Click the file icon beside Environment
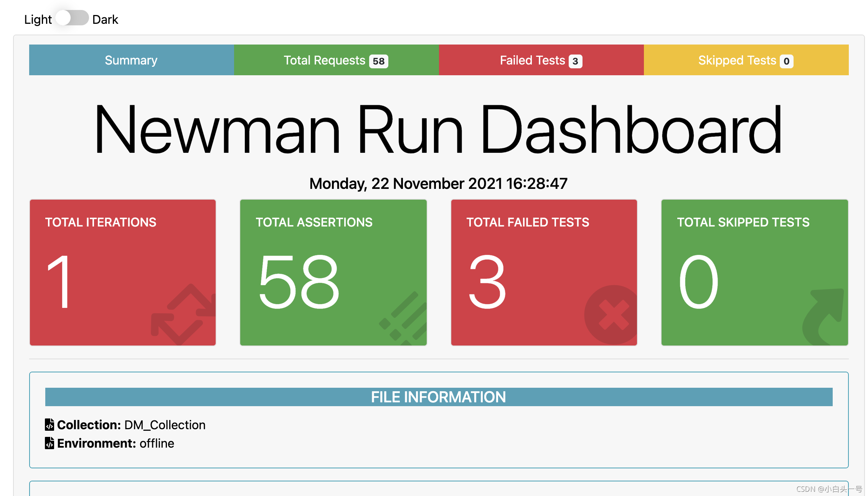Screen dimensions: 868x496 [49, 443]
